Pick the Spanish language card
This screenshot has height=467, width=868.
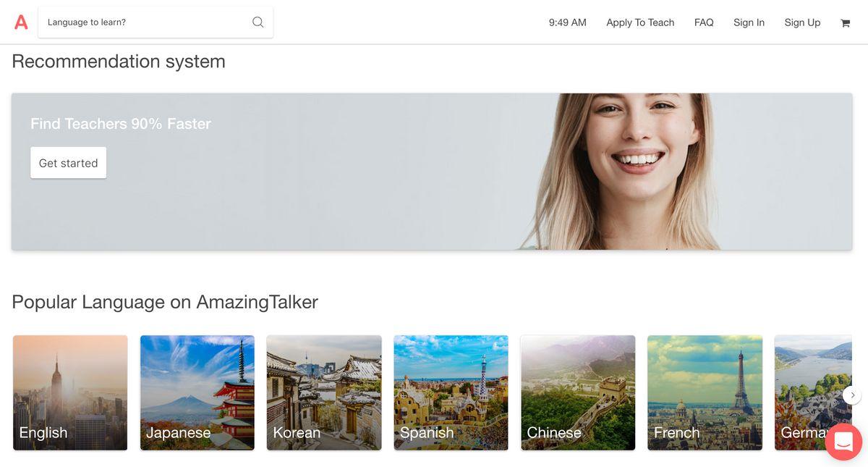click(451, 392)
